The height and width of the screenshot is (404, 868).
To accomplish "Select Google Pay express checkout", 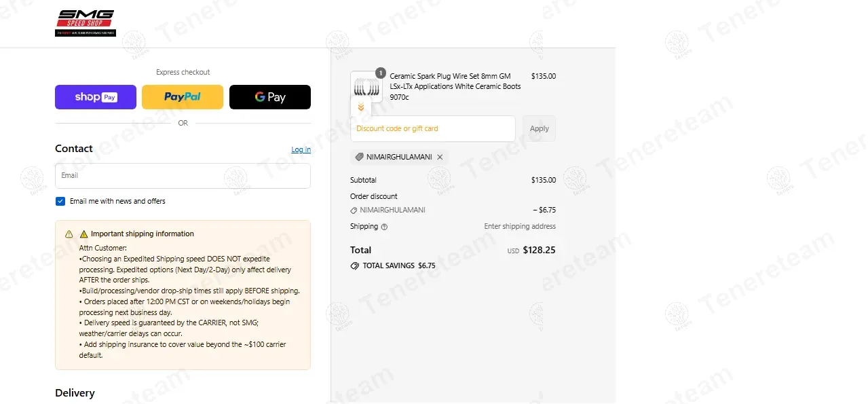I will (270, 97).
